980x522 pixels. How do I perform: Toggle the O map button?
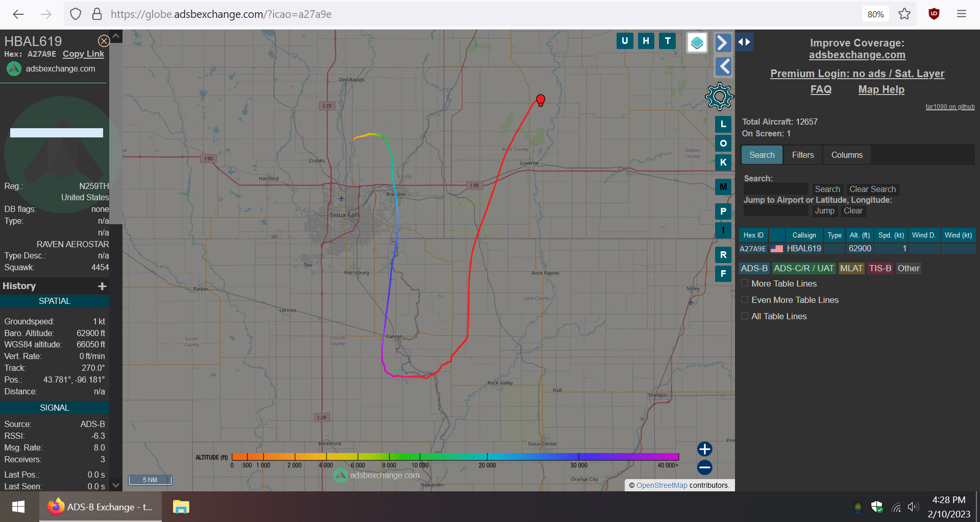pos(723,144)
